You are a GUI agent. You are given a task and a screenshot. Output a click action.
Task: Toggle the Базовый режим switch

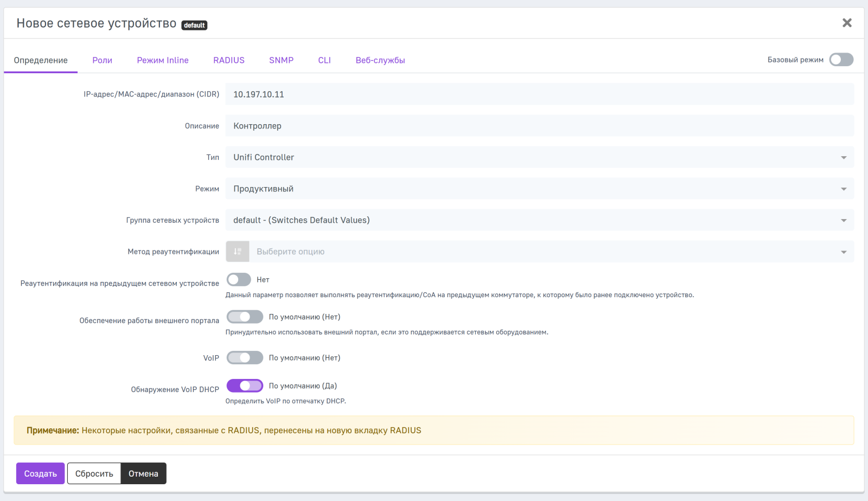(x=841, y=60)
